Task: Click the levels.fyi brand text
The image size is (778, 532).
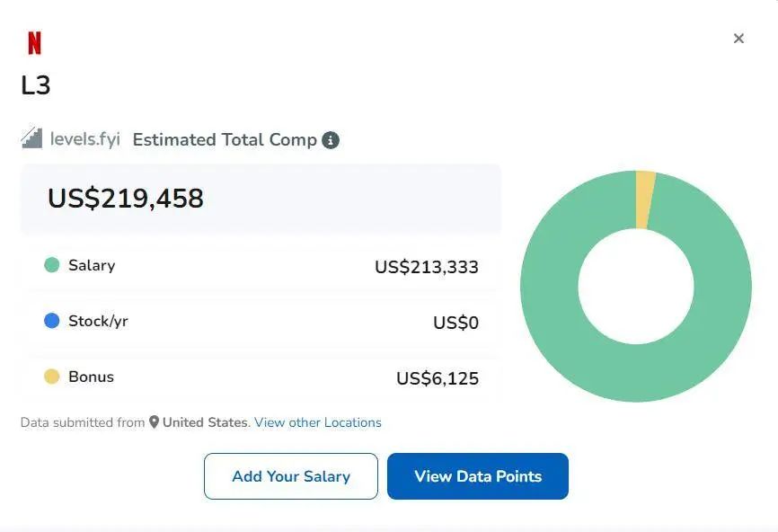Action: coord(85,139)
